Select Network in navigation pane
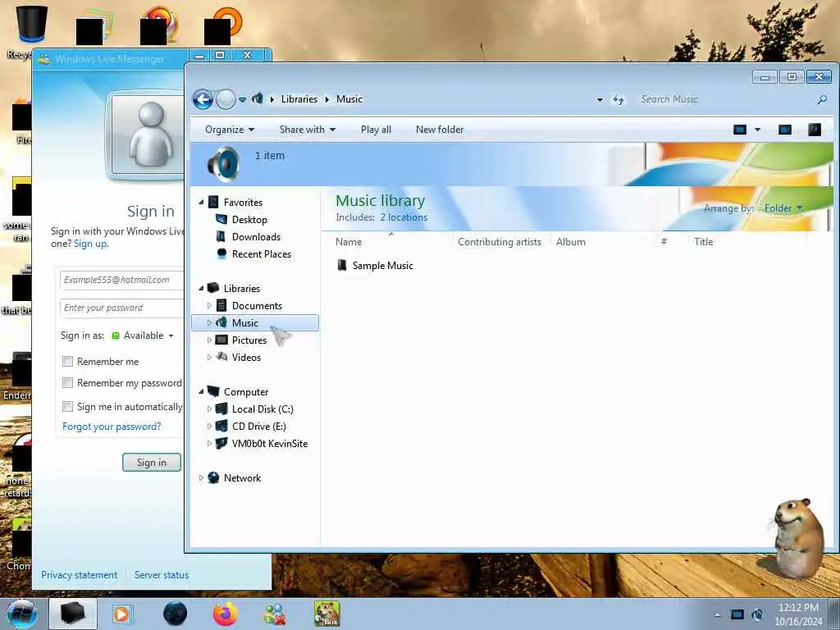Viewport: 840px width, 630px height. tap(242, 478)
